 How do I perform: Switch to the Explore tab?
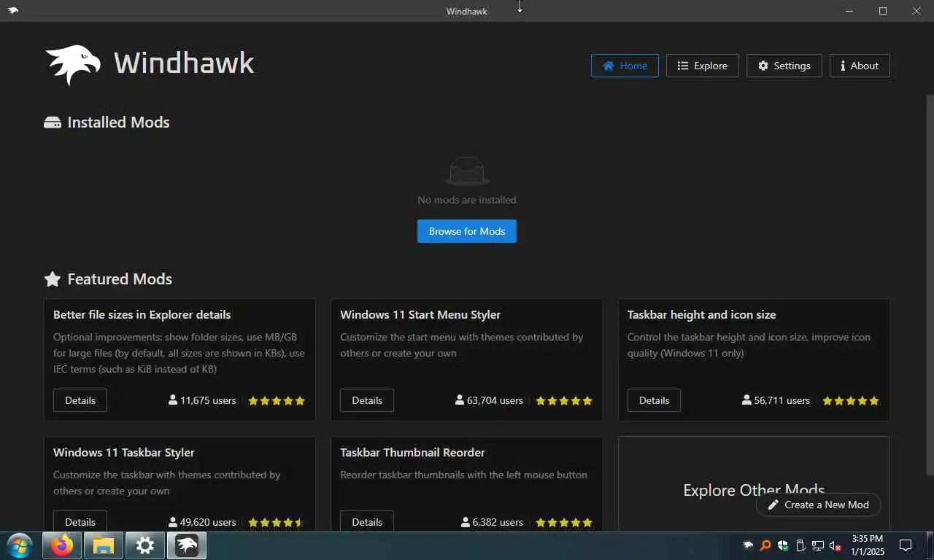pyautogui.click(x=702, y=66)
